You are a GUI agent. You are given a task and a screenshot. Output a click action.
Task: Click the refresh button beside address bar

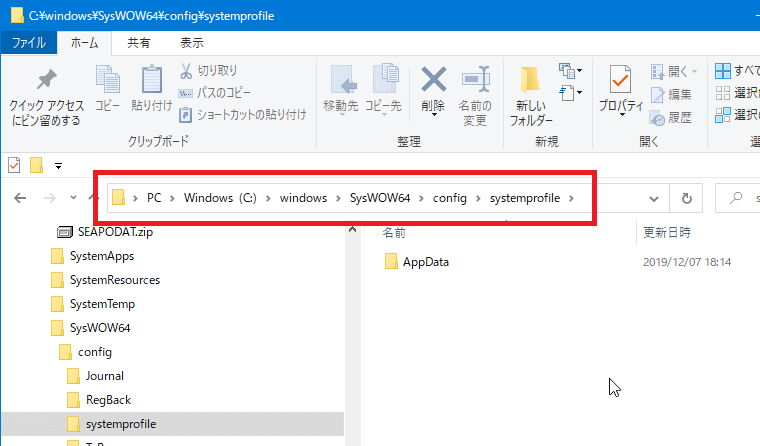[686, 198]
